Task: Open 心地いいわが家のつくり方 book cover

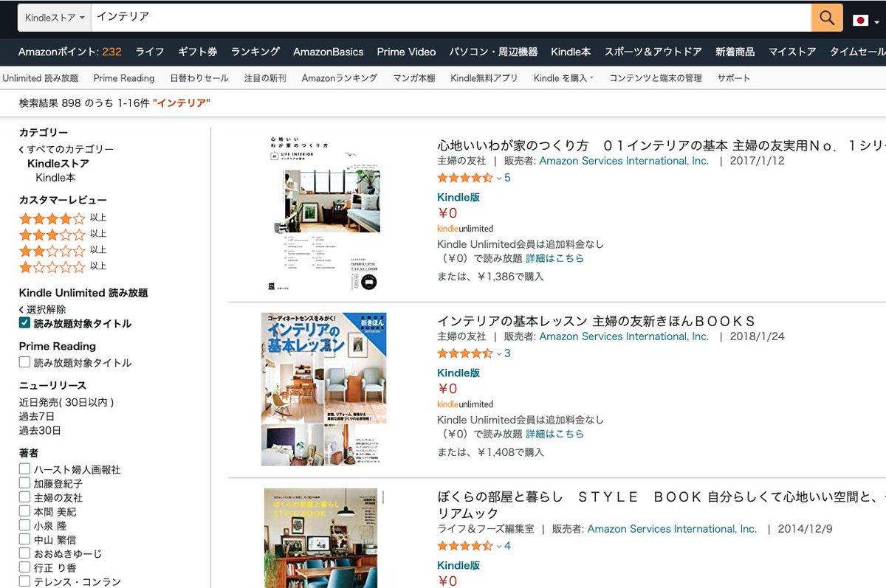Action: click(324, 212)
